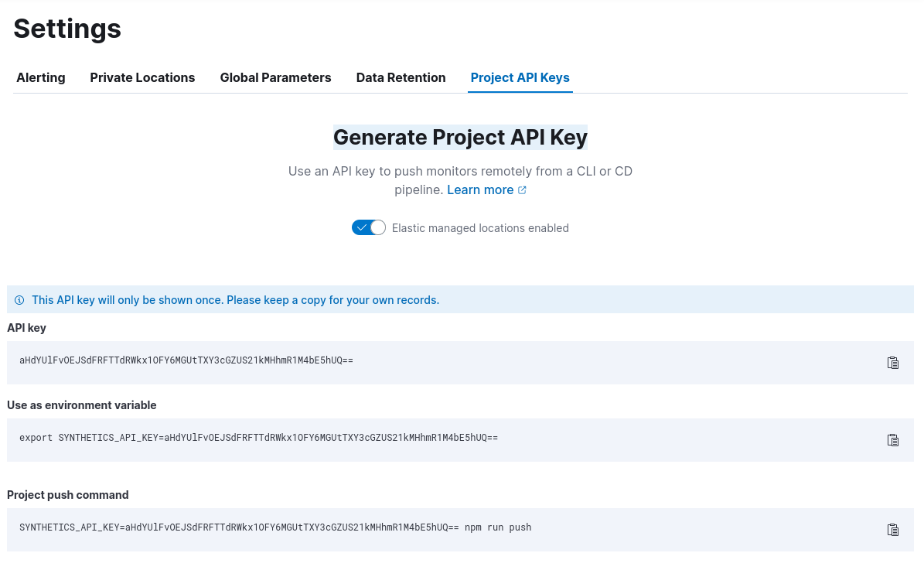Open the Learn more link
The image size is (924, 570).
[487, 189]
